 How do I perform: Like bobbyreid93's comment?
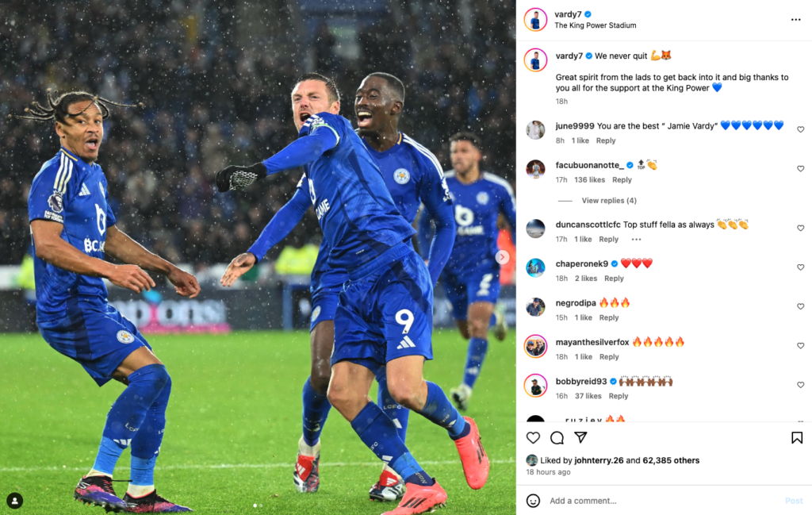(800, 385)
